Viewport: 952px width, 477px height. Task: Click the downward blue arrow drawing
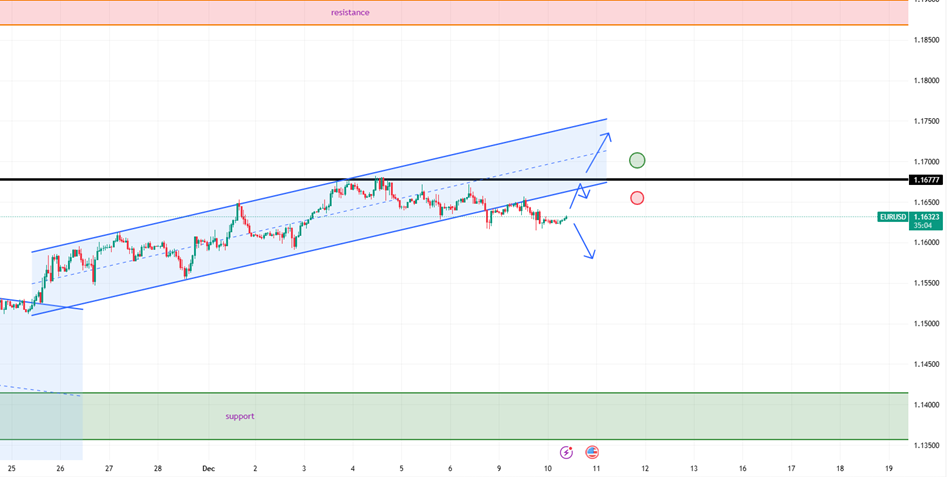tap(584, 242)
